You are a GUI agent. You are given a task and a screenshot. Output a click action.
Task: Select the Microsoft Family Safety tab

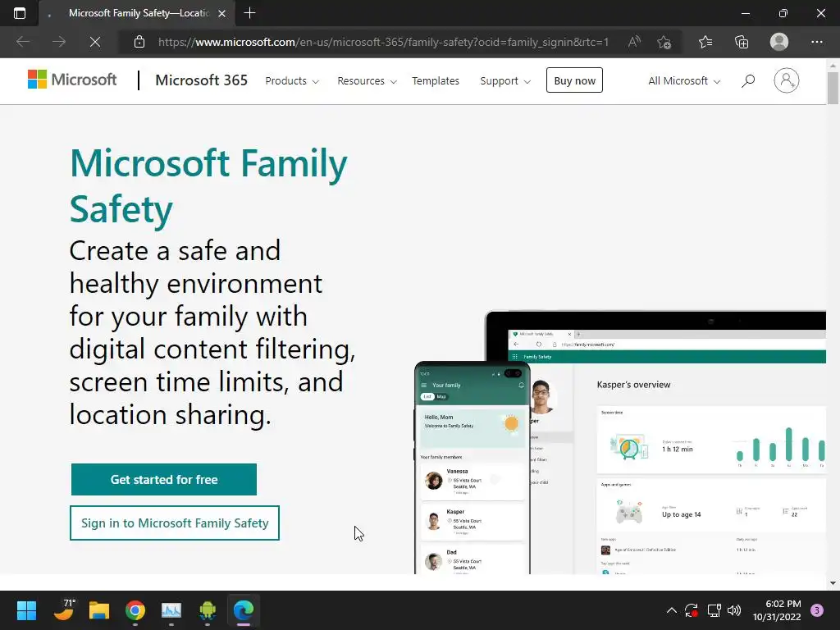[137, 13]
